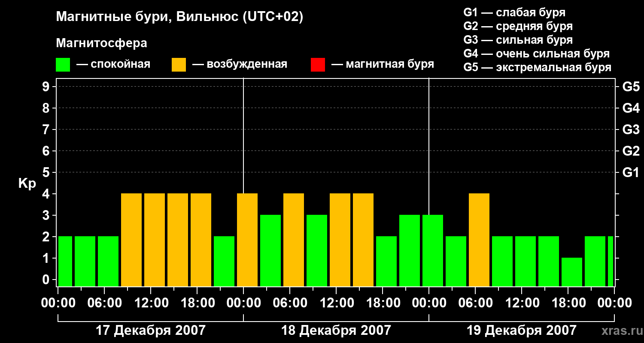Click the 17 December 18:00–21:00 orange bar

(x=201, y=240)
